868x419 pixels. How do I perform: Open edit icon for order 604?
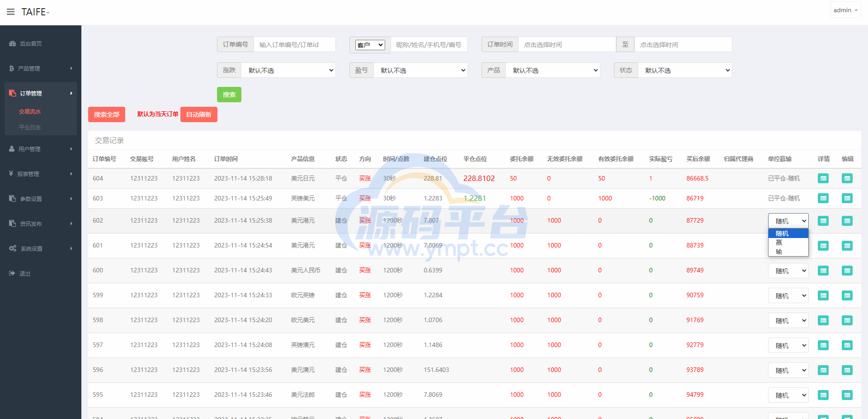847,178
